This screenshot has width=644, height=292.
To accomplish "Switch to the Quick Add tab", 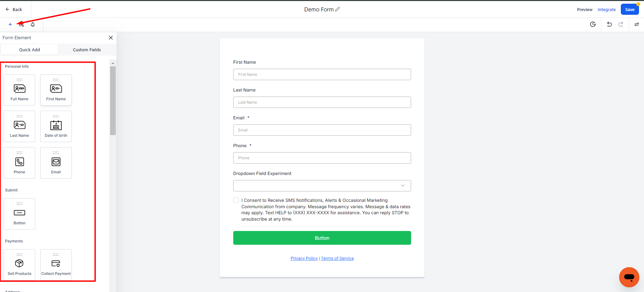I will (x=30, y=50).
